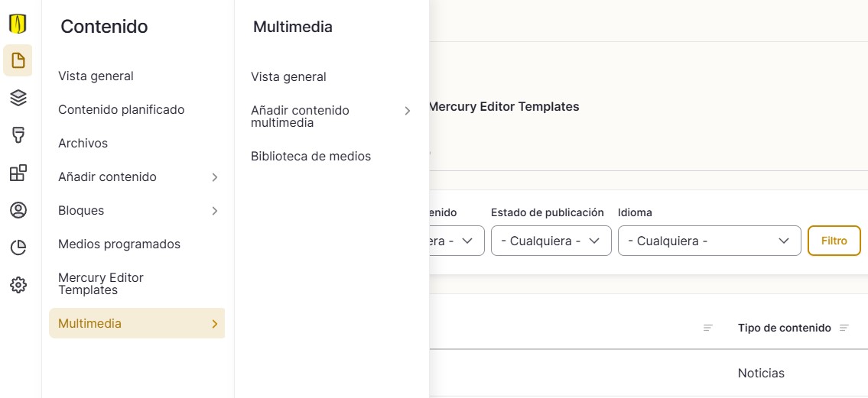The image size is (868, 398).
Task: Open the Configuration gear icon
Action: pyautogui.click(x=18, y=285)
